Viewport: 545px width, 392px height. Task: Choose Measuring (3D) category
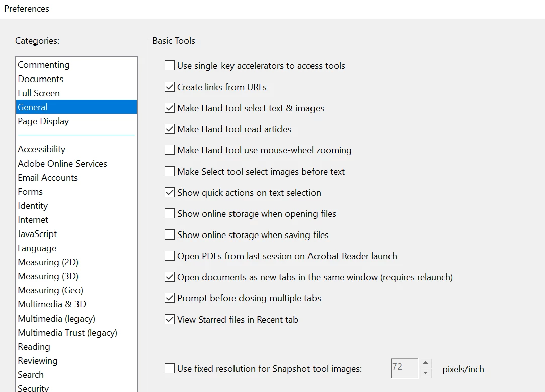[48, 276]
